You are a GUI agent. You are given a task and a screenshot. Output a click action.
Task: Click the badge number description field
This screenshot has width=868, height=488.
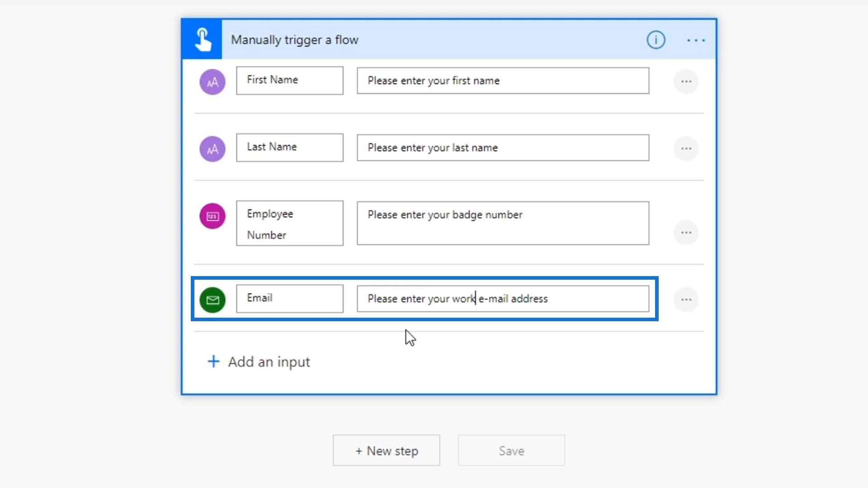(503, 223)
